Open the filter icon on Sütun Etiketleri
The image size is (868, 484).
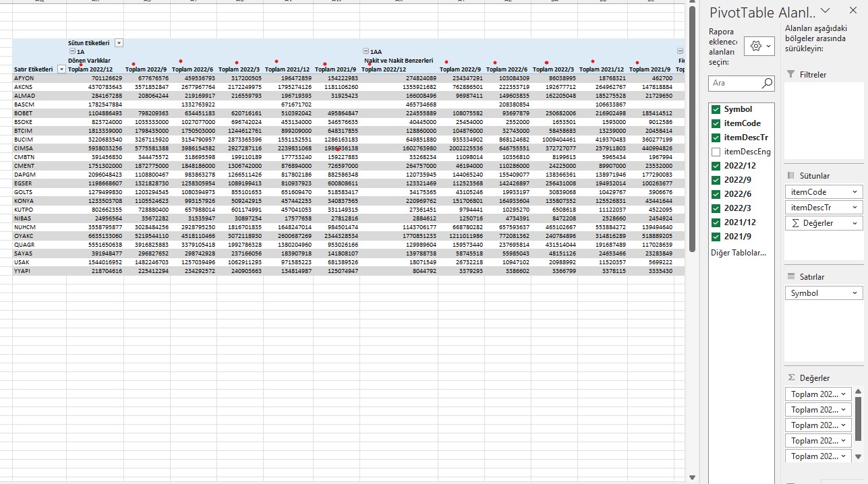119,42
